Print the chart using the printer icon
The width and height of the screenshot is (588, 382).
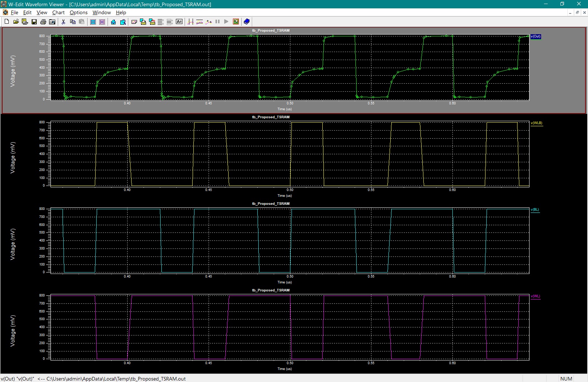[x=43, y=22]
